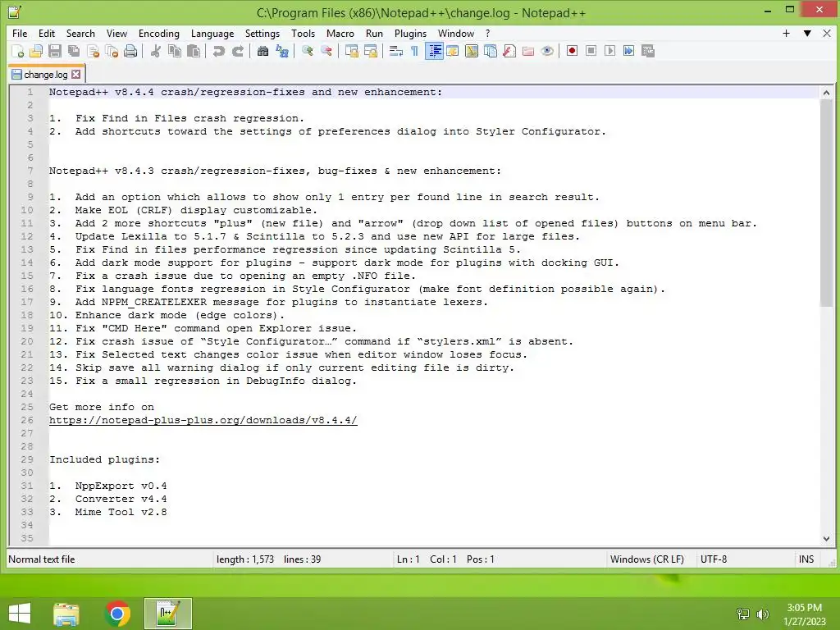840x630 pixels.
Task: Zoom out using the magnifier minus icon
Action: (x=326, y=51)
